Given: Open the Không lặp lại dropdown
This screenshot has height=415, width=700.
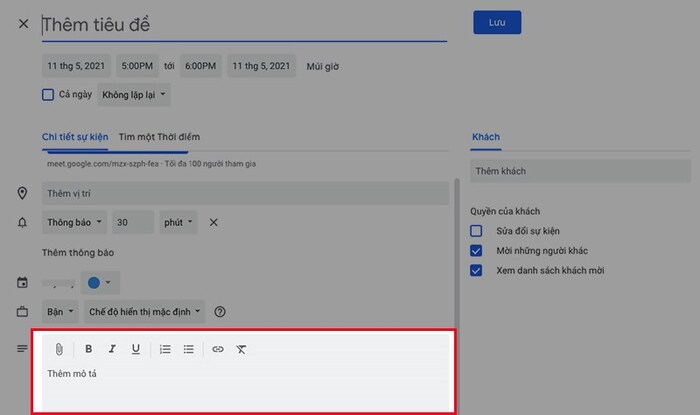Looking at the screenshot, I should click(133, 95).
